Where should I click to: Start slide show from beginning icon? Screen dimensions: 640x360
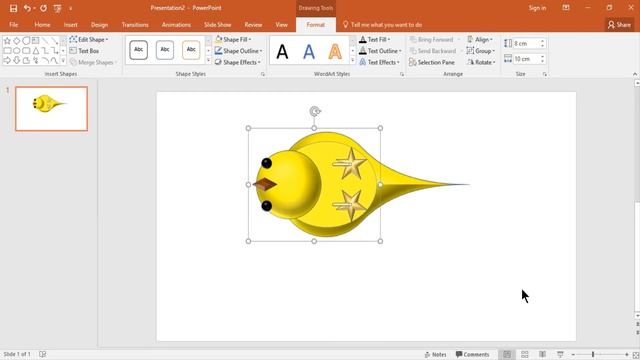(57, 8)
